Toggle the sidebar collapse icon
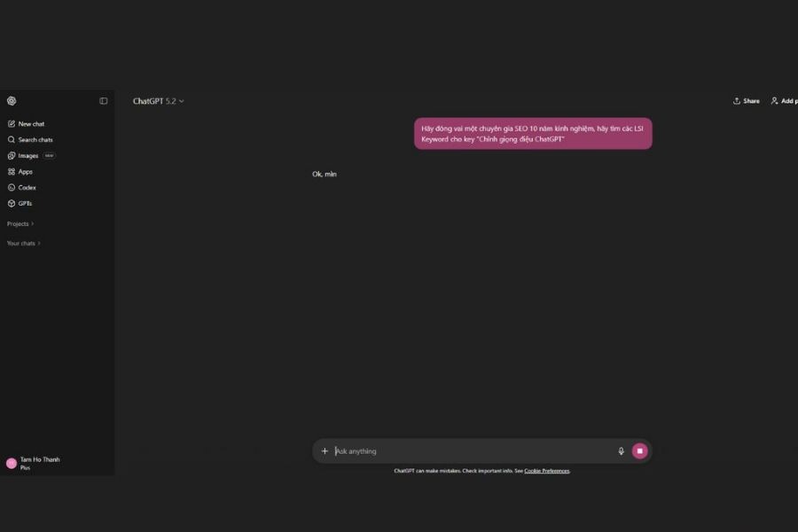Viewport: 798px width, 532px height. point(104,101)
